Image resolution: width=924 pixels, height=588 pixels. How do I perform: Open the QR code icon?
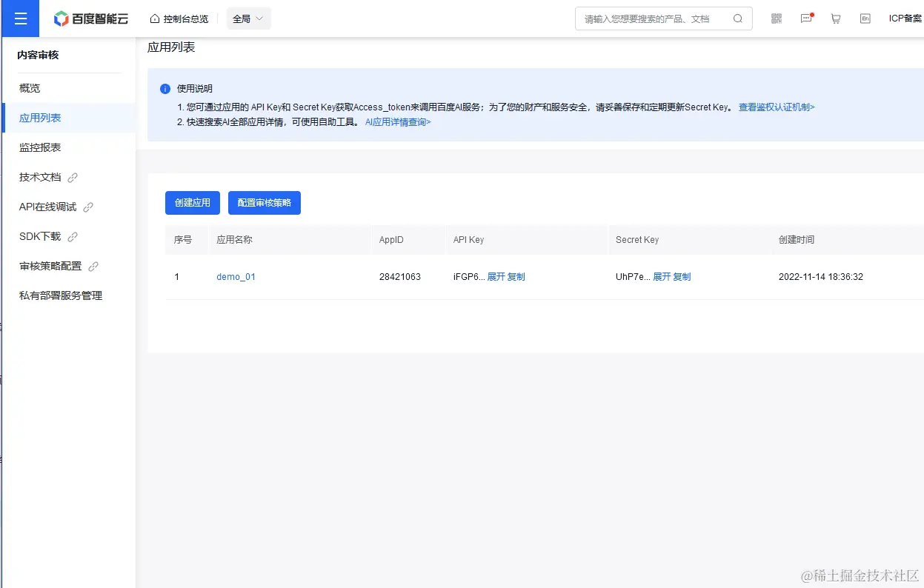point(777,19)
